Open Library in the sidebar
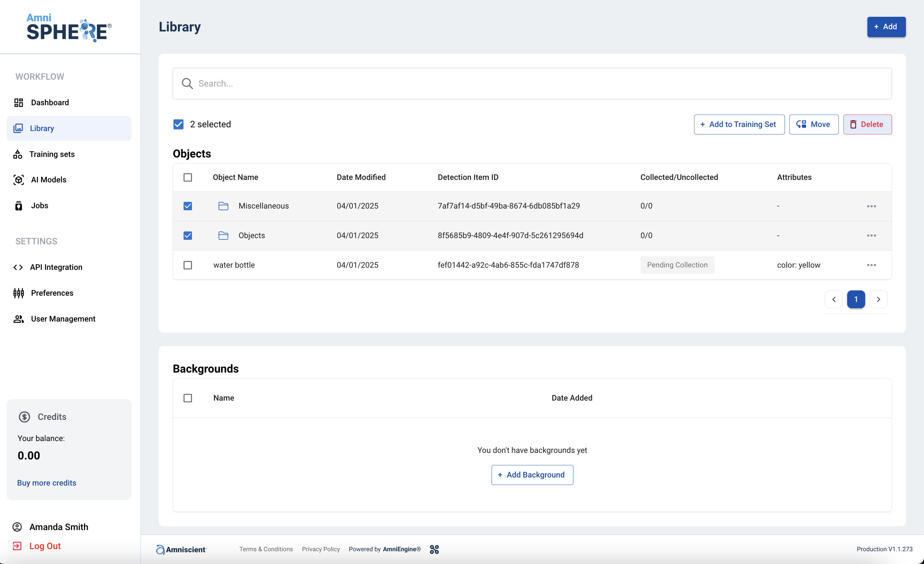Viewport: 924px width, 564px height. pyautogui.click(x=42, y=128)
